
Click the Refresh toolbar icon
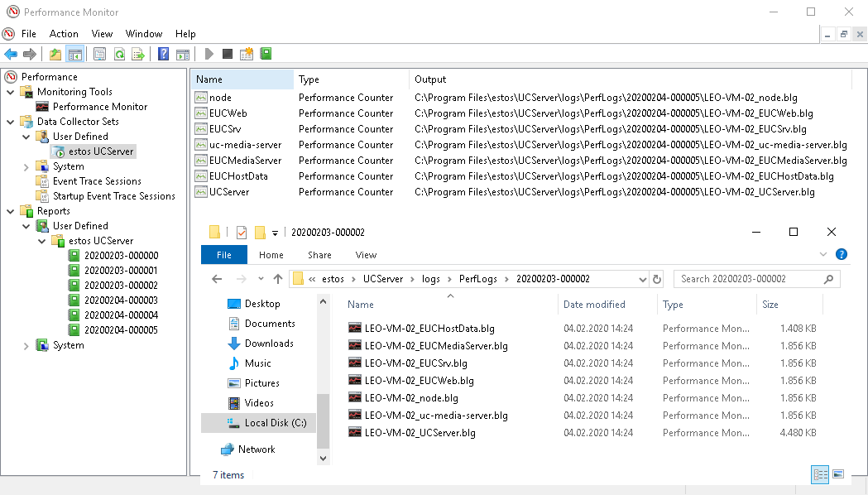click(119, 54)
